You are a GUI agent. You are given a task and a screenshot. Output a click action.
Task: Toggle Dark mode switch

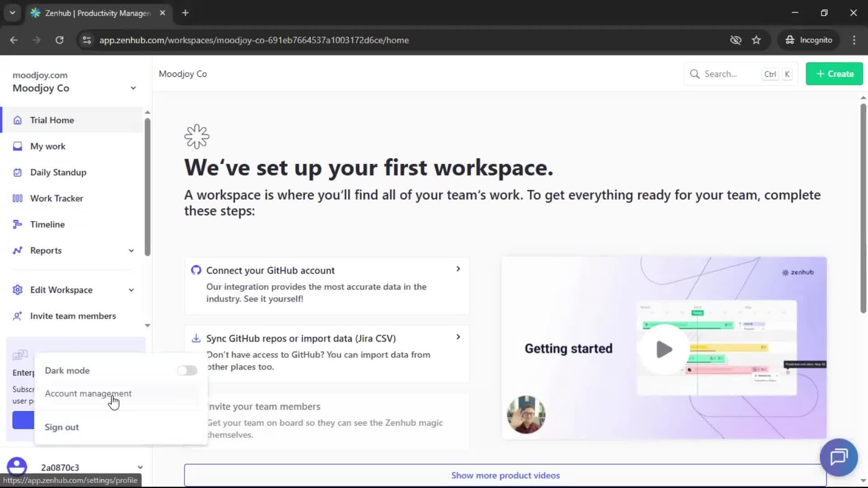(x=187, y=370)
